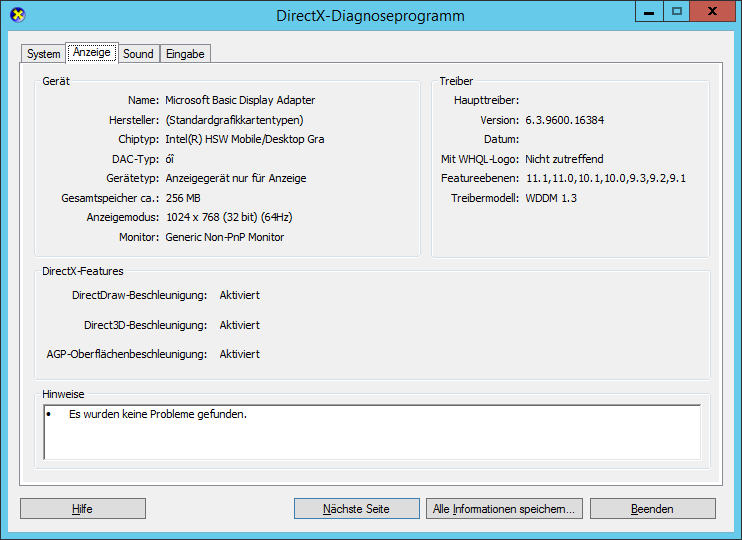This screenshot has height=540, width=742.
Task: Click the 'Haupttreiber:' label
Action: [x=486, y=100]
